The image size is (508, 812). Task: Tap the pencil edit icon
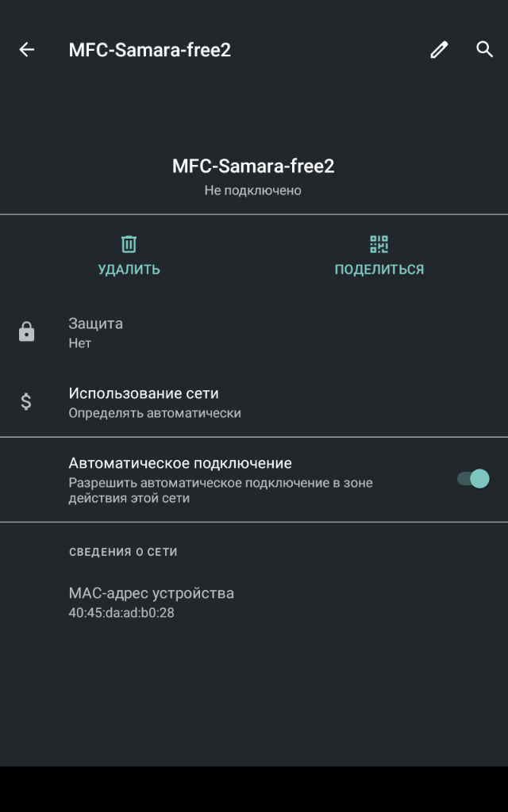(x=439, y=50)
